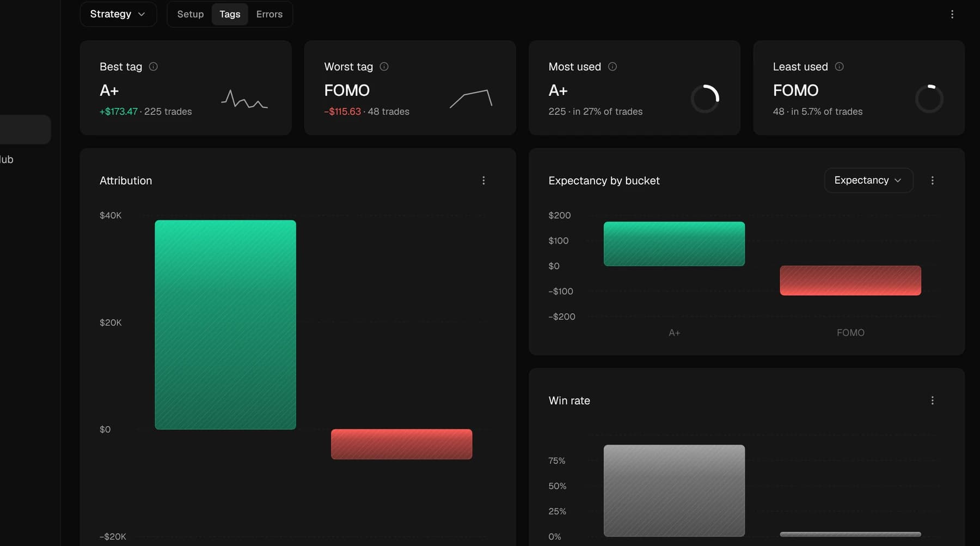Click the -$115.63 worst tag value

[x=342, y=111]
